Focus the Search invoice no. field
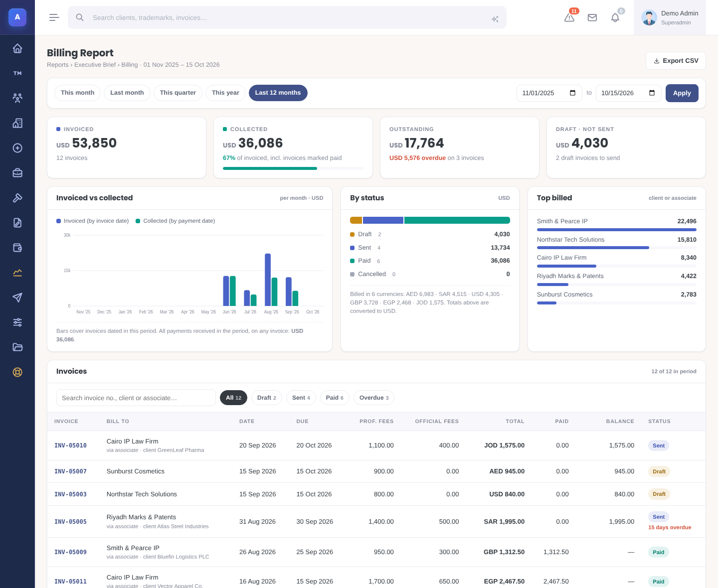Image resolution: width=718 pixels, height=588 pixels. tap(136, 398)
